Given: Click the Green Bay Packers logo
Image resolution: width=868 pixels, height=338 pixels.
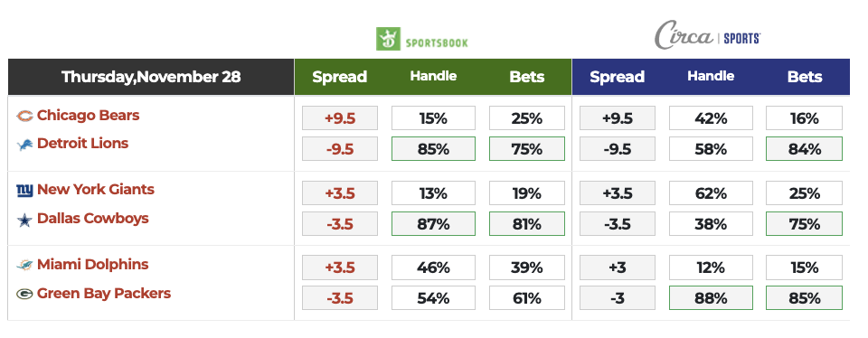Looking at the screenshot, I should [x=24, y=295].
